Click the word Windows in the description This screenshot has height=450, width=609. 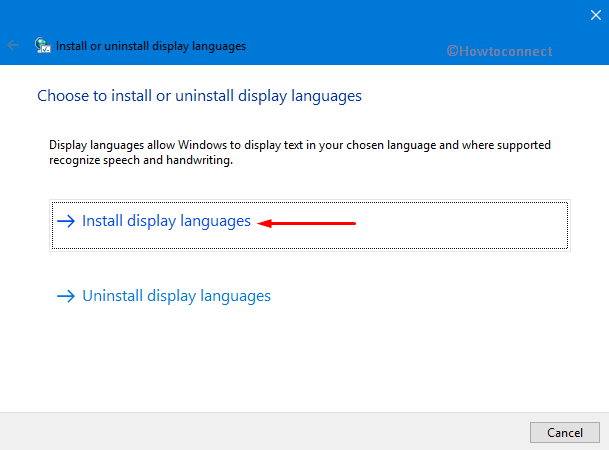pos(202,145)
